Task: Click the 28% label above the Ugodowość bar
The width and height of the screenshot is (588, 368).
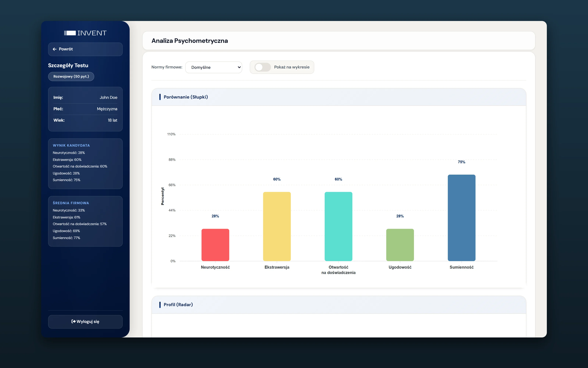Action: [400, 216]
